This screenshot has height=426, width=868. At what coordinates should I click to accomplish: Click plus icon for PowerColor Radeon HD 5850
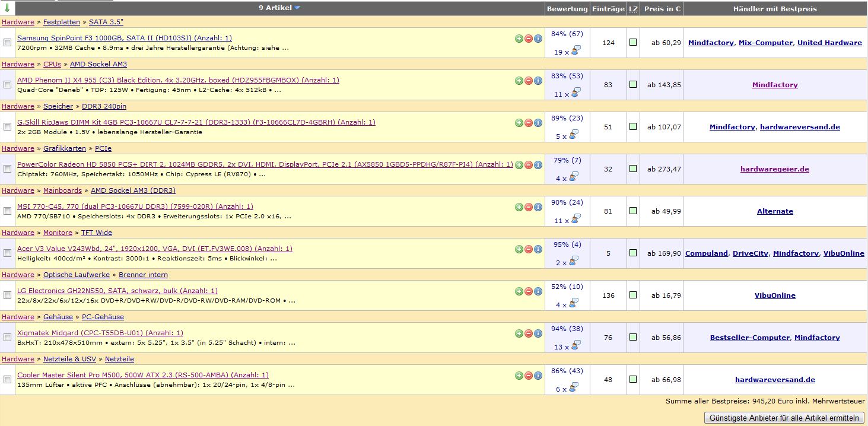pos(519,165)
